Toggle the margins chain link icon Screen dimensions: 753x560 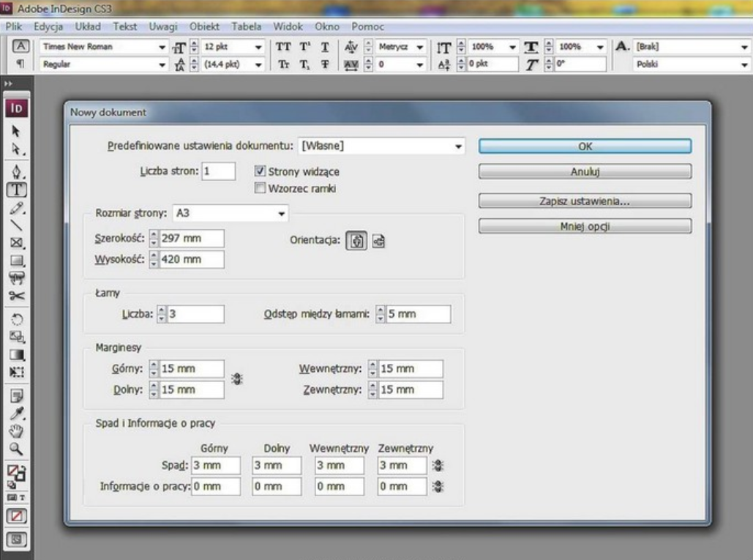[x=238, y=379]
